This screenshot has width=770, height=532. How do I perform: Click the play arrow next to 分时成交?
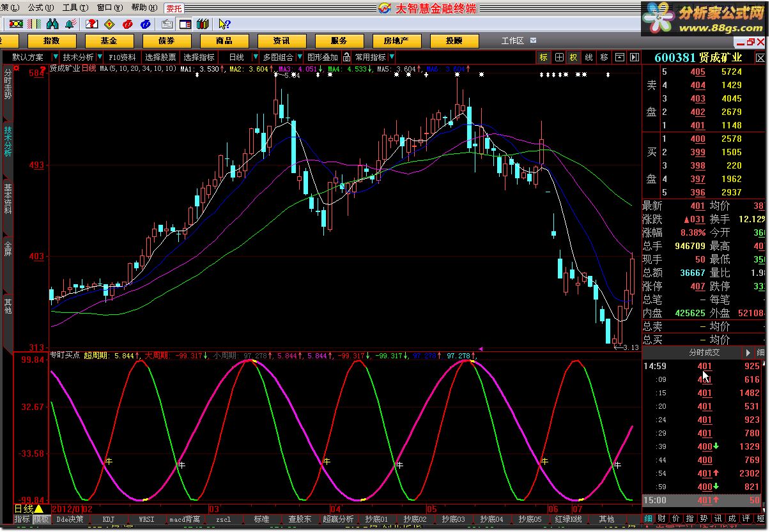coord(748,353)
